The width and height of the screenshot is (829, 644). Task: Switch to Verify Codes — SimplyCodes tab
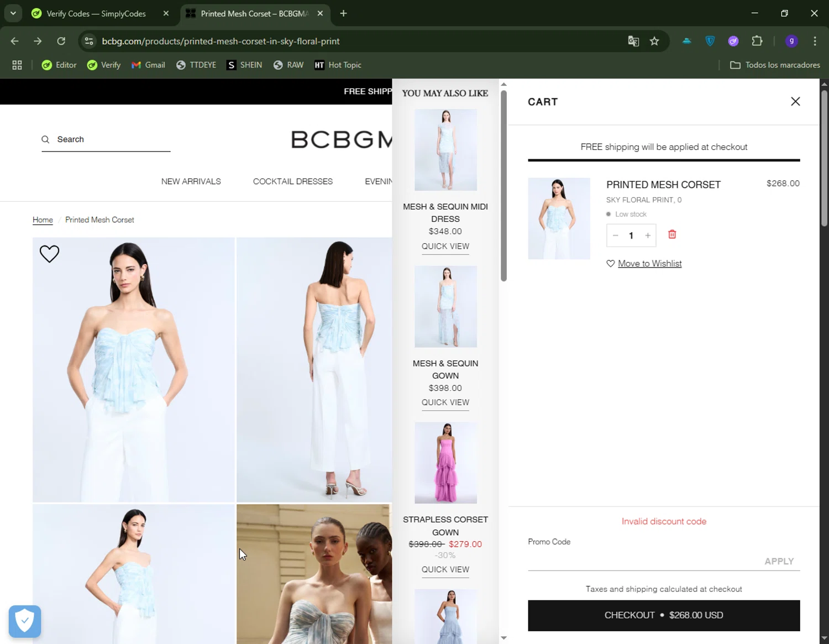pyautogui.click(x=96, y=14)
